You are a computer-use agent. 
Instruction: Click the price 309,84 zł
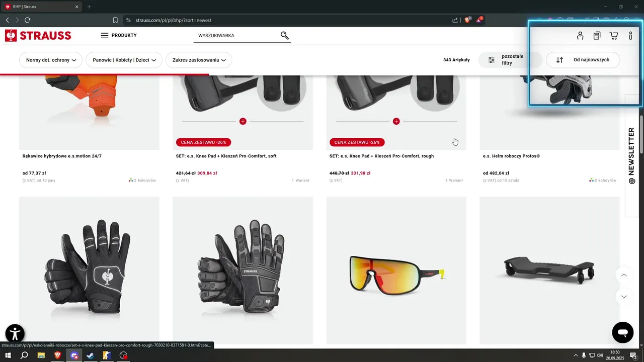coord(207,173)
